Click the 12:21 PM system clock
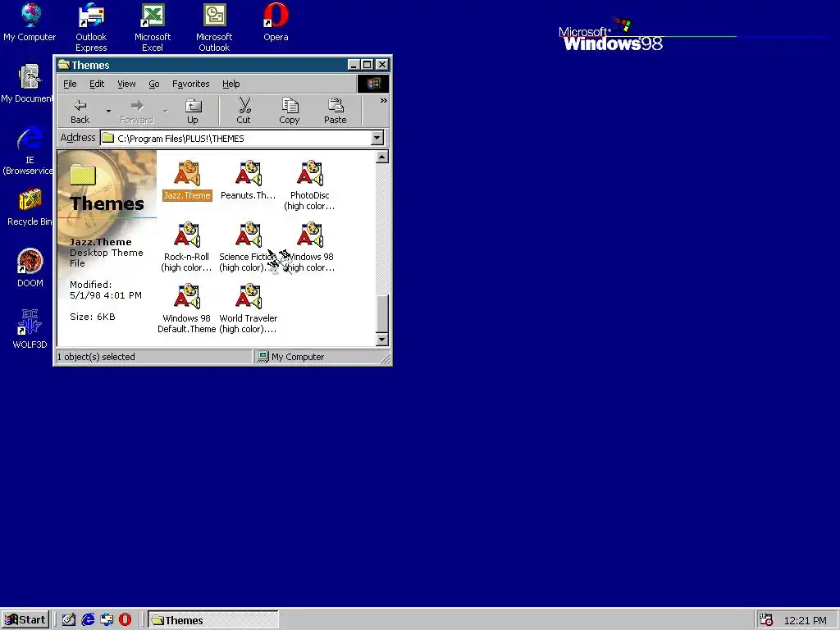 806,620
